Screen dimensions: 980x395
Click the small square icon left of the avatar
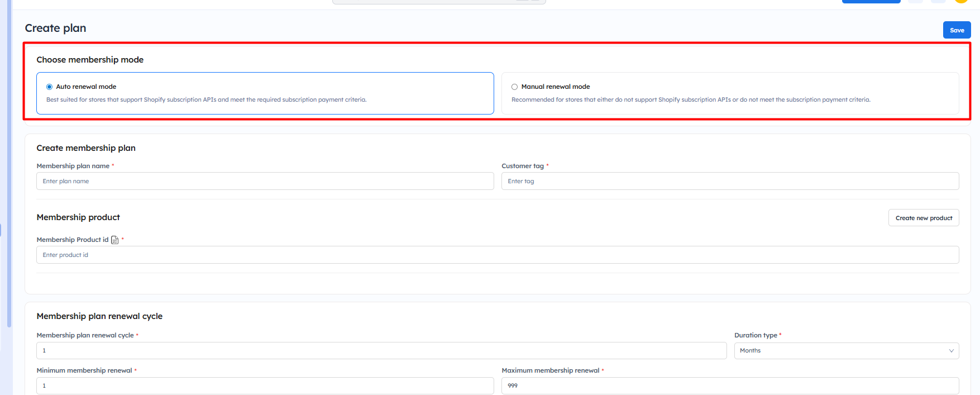938,1
